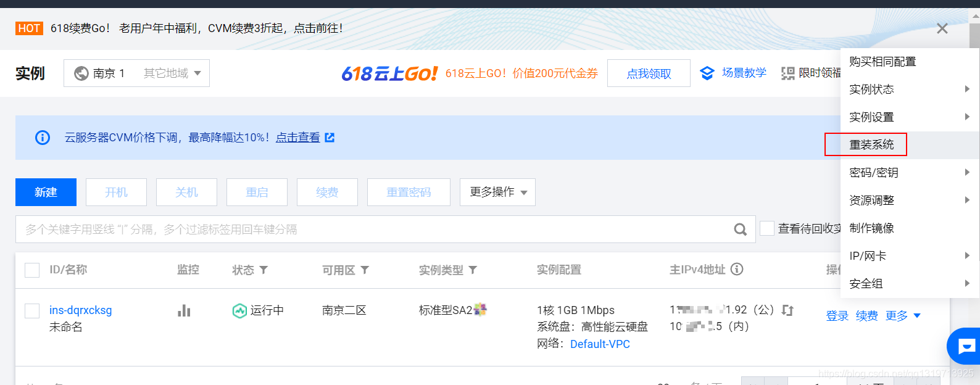980x385 pixels.
Task: Click the monitoring bar chart icon
Action: click(x=184, y=310)
